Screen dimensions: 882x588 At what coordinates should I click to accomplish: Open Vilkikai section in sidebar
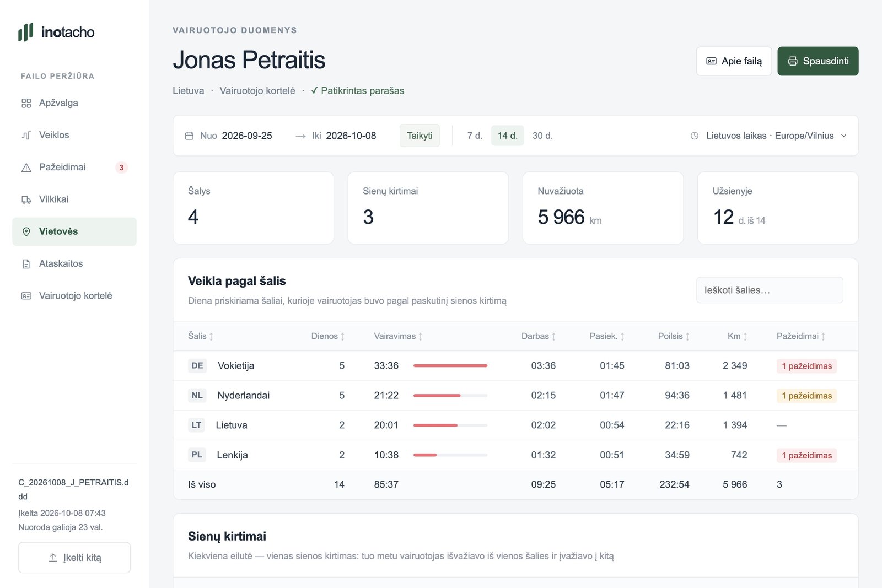click(74, 199)
